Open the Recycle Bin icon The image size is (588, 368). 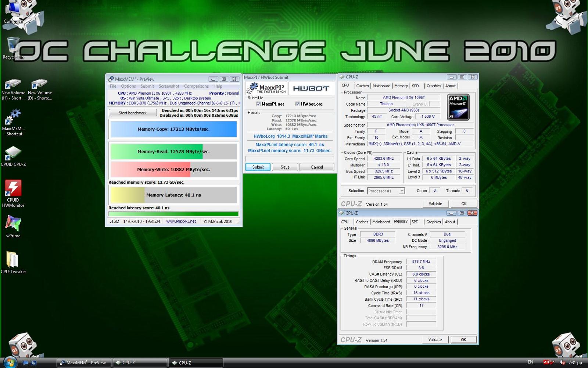pyautogui.click(x=13, y=48)
